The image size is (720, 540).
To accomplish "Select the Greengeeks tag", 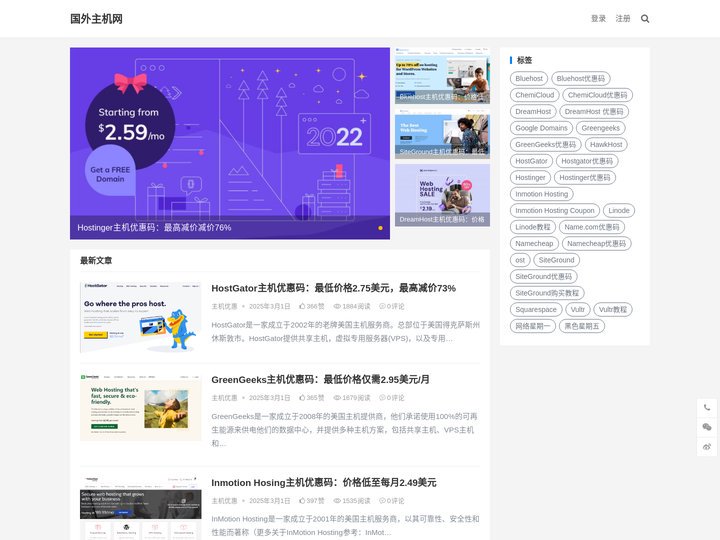I will pyautogui.click(x=601, y=128).
